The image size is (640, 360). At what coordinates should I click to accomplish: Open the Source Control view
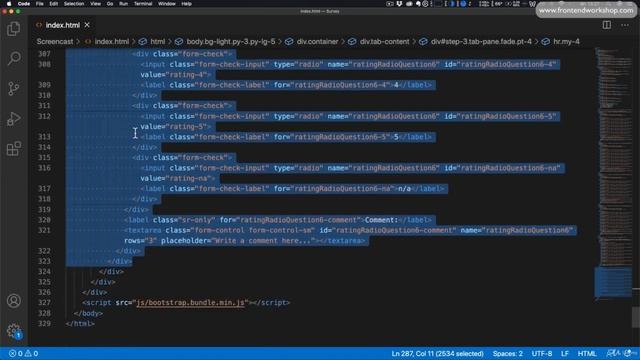click(13, 88)
